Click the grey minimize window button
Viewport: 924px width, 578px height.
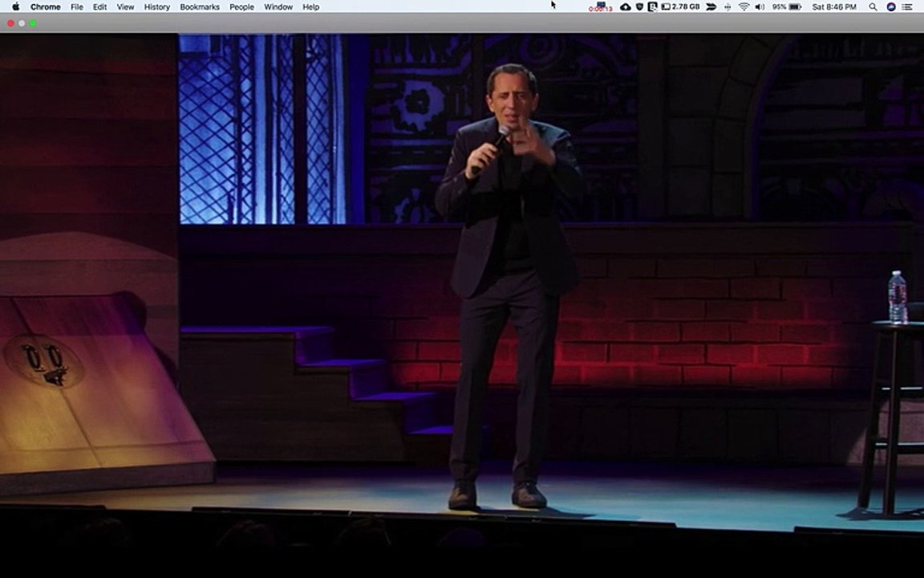click(x=22, y=23)
